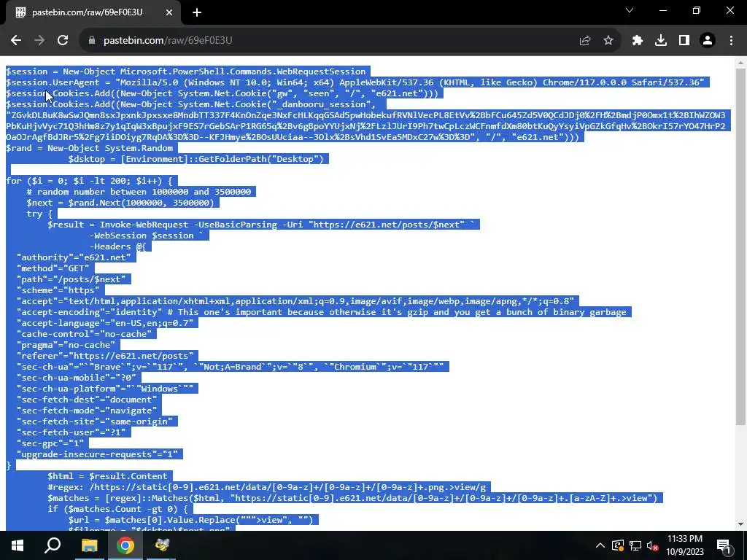Screen dimensions: 747x560
Task: Click the "authority"="e621.net" line
Action: coord(74,257)
